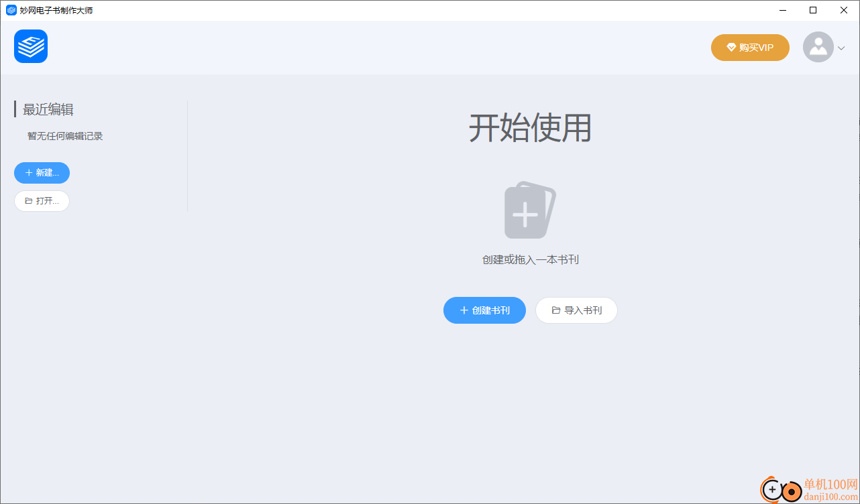Click the blue stacked-books app logo
860x504 pixels.
click(31, 46)
